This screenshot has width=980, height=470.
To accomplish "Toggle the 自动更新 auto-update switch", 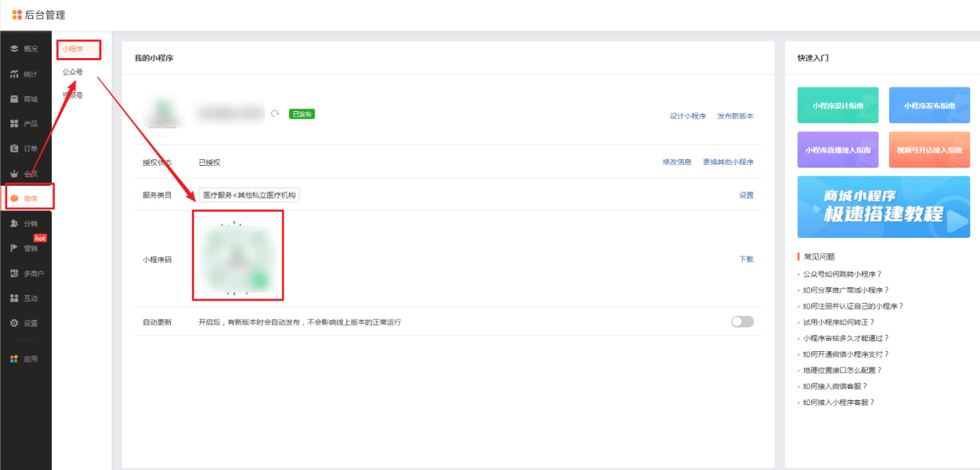I will click(x=742, y=322).
